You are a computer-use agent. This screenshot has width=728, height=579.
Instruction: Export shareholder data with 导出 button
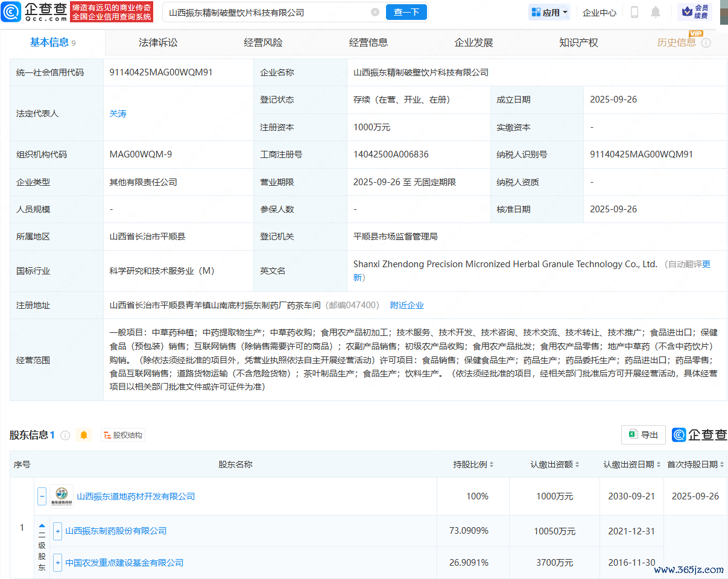643,434
